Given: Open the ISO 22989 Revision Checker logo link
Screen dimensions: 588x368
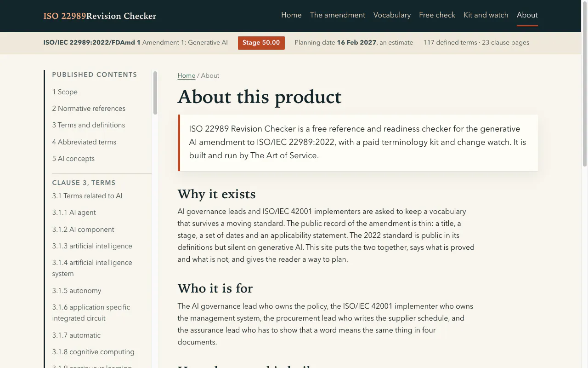Looking at the screenshot, I should (x=100, y=16).
